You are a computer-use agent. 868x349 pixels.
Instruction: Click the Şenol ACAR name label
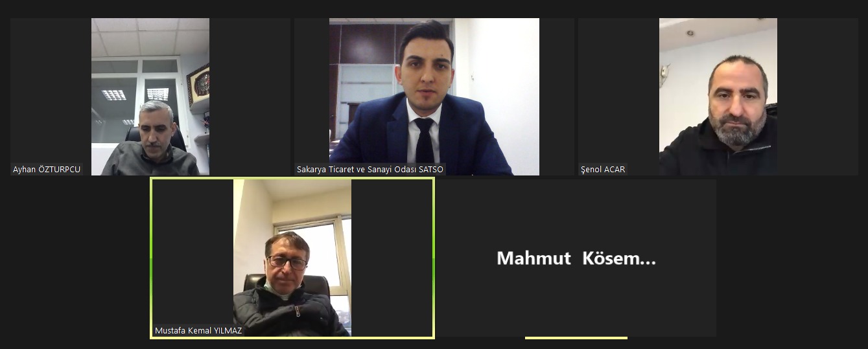tap(603, 170)
